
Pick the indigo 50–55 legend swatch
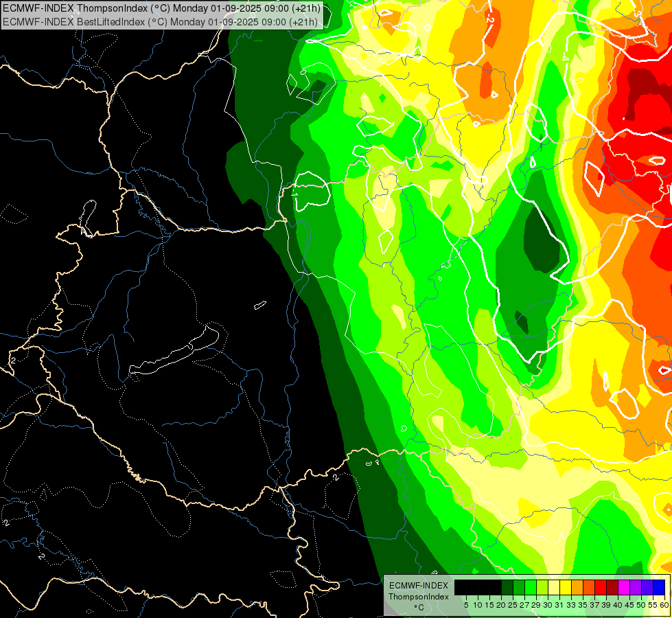[x=647, y=587]
